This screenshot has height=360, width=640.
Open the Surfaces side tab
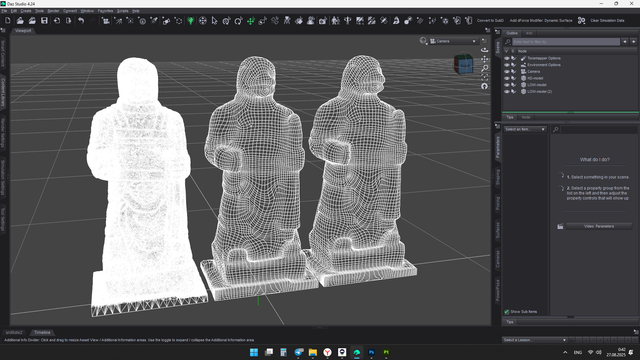click(x=498, y=230)
